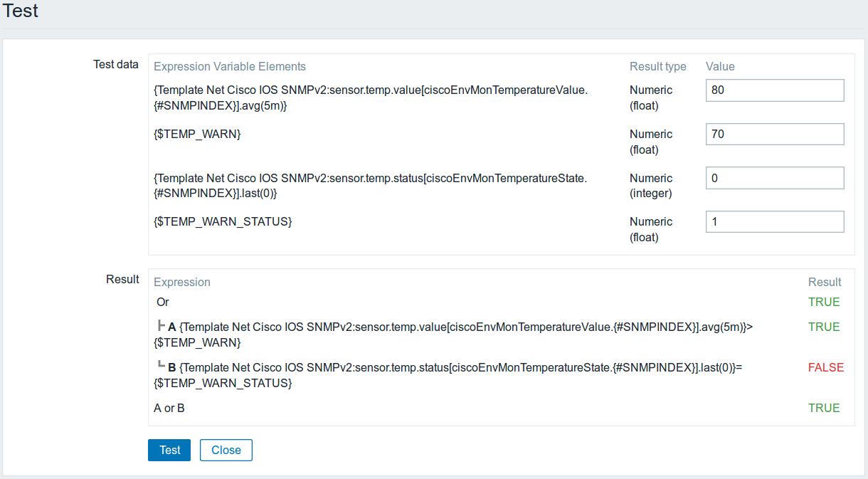Edit the {$TEMP_WARN_STATUS} value field showing 1

tap(775, 221)
